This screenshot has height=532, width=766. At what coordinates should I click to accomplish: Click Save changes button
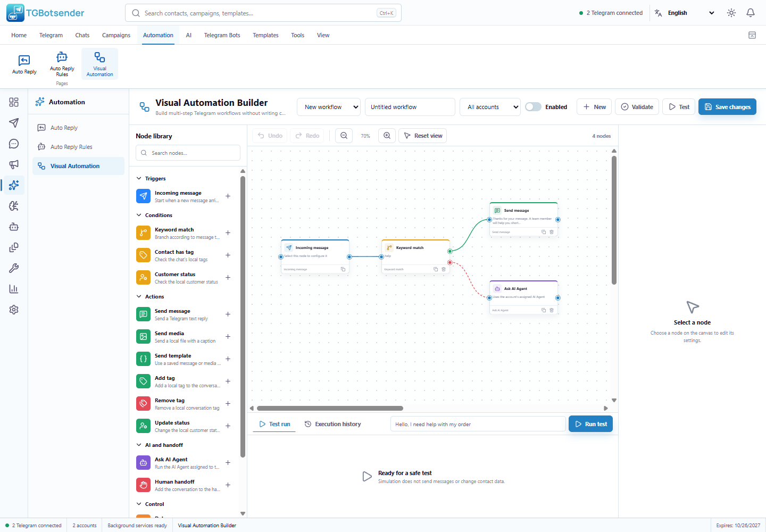pyautogui.click(x=727, y=107)
